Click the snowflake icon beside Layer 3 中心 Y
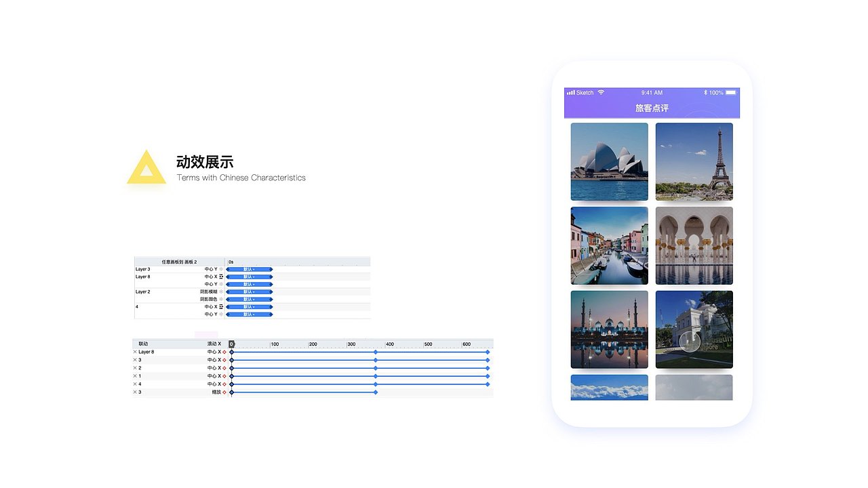The image size is (868, 488). [221, 269]
